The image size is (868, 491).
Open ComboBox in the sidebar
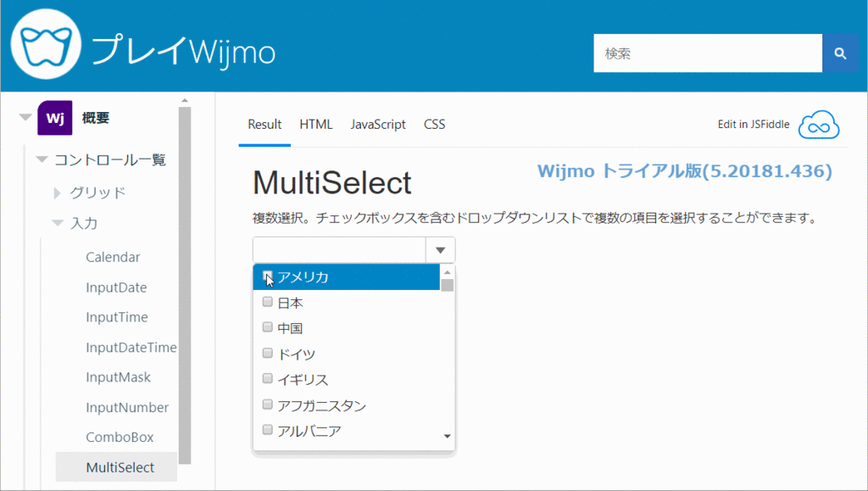(x=120, y=438)
